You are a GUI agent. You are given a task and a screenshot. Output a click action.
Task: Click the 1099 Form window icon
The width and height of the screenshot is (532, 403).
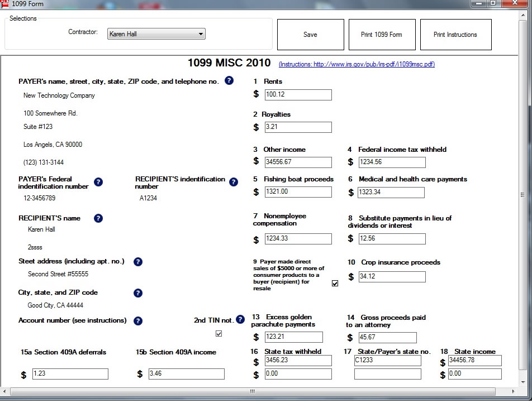4,4
